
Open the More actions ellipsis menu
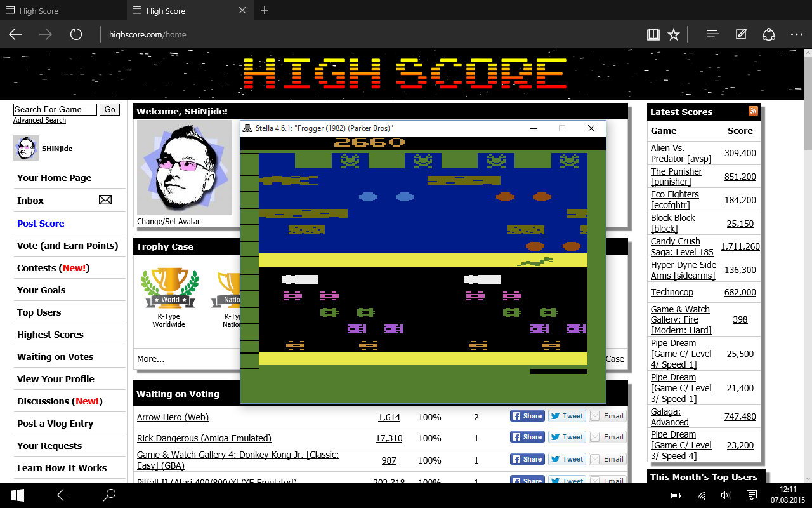coord(796,34)
